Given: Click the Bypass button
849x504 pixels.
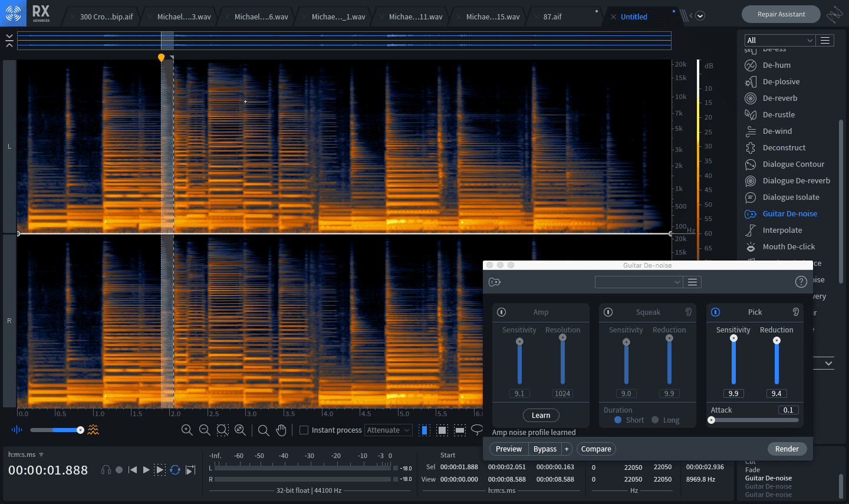Looking at the screenshot, I should (x=545, y=449).
